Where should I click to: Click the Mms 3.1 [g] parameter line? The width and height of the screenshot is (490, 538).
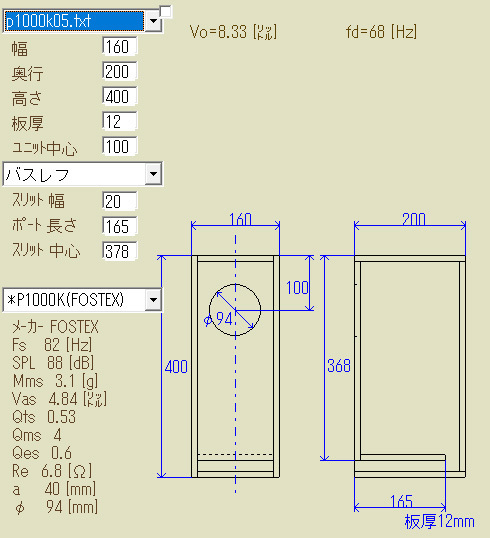tap(55, 381)
